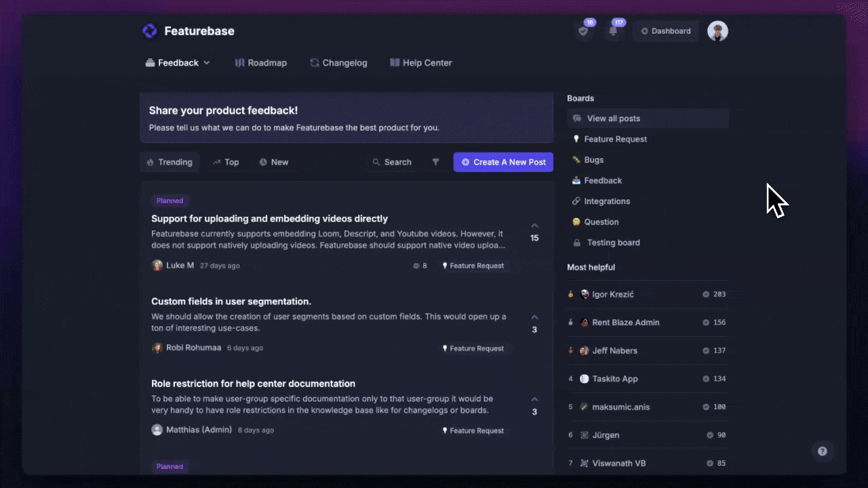This screenshot has width=868, height=488.
Task: Switch sorting to Top
Action: pyautogui.click(x=226, y=162)
